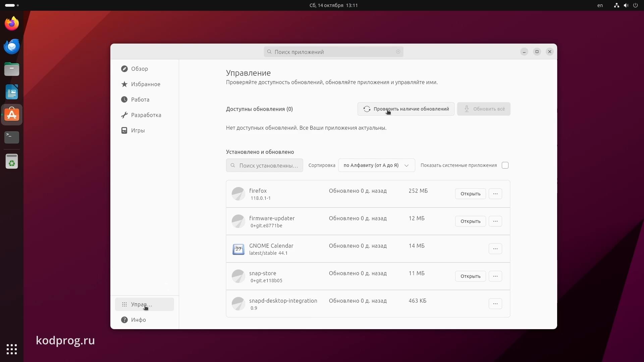Click the snap-store app icon in list

click(x=238, y=276)
